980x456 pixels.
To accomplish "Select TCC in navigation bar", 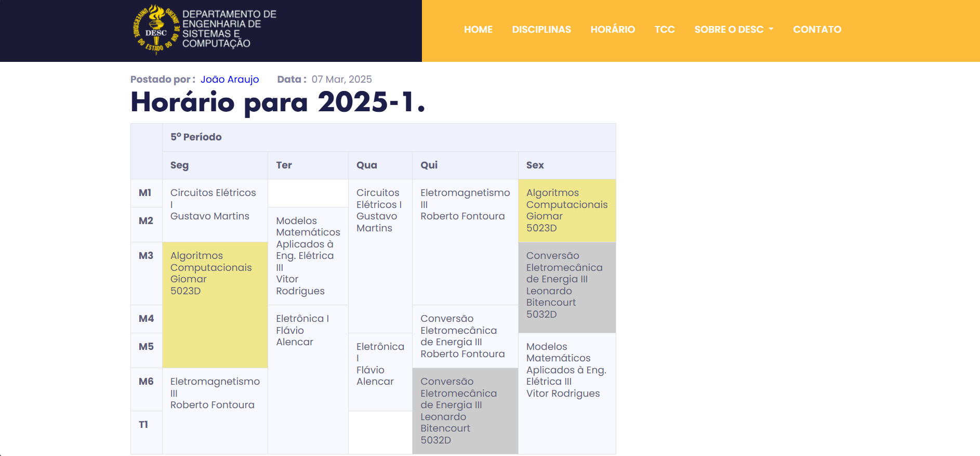I will 665,30.
